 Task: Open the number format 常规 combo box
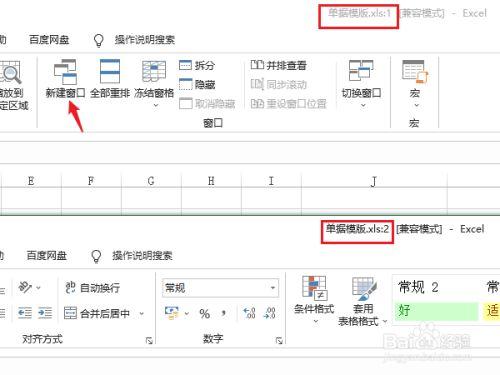220,288
